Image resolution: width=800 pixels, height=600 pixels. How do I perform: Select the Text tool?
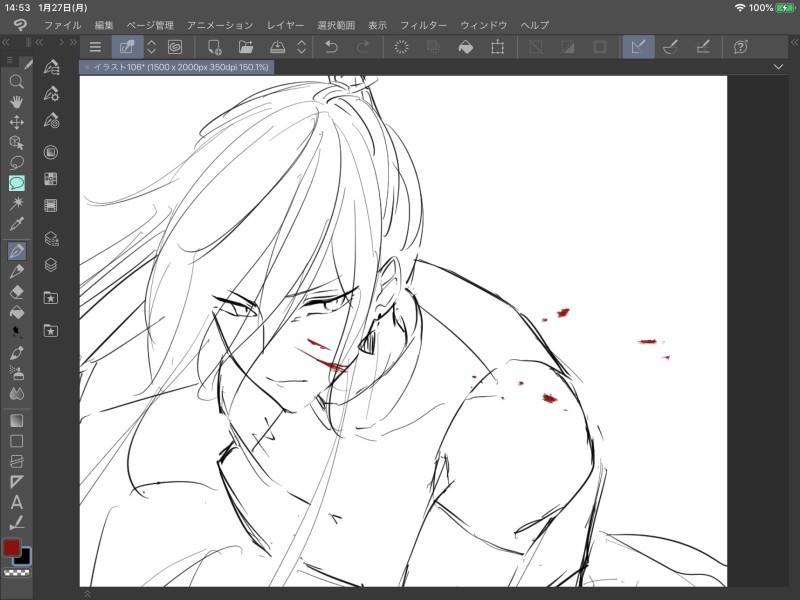pyautogui.click(x=16, y=503)
